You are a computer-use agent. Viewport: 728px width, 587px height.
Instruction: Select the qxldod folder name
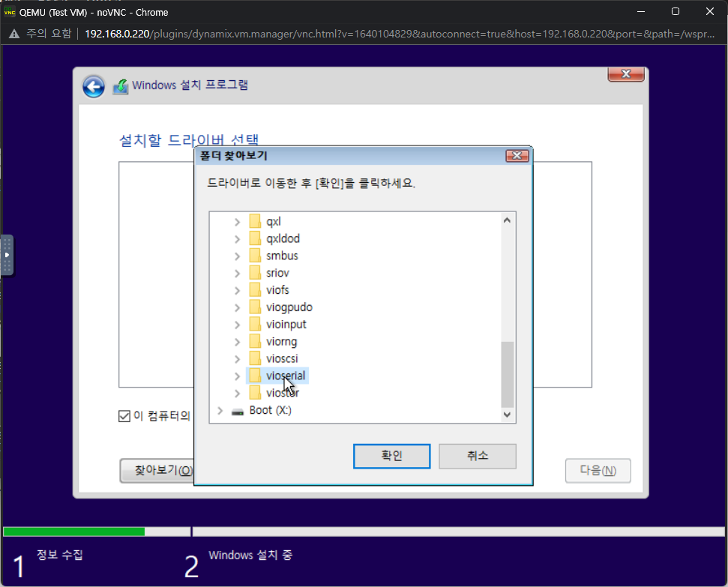click(x=283, y=238)
